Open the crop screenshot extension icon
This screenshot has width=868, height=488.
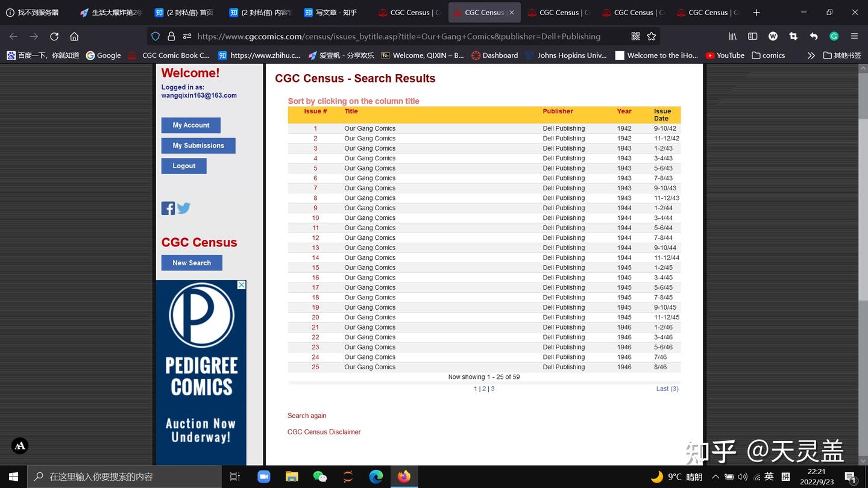(x=793, y=36)
